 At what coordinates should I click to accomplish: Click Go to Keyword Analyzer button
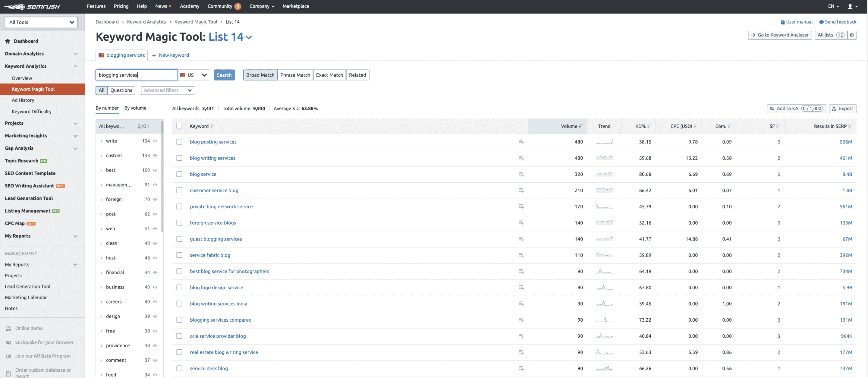(780, 35)
